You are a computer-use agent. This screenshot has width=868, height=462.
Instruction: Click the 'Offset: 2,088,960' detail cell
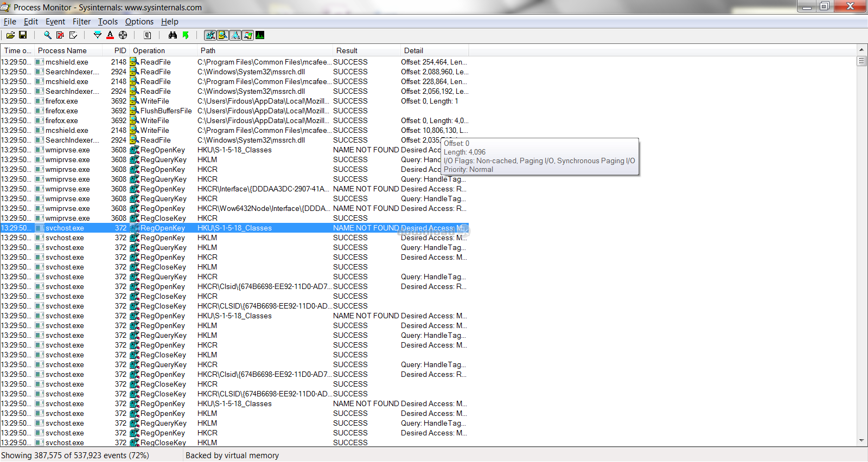(435, 72)
